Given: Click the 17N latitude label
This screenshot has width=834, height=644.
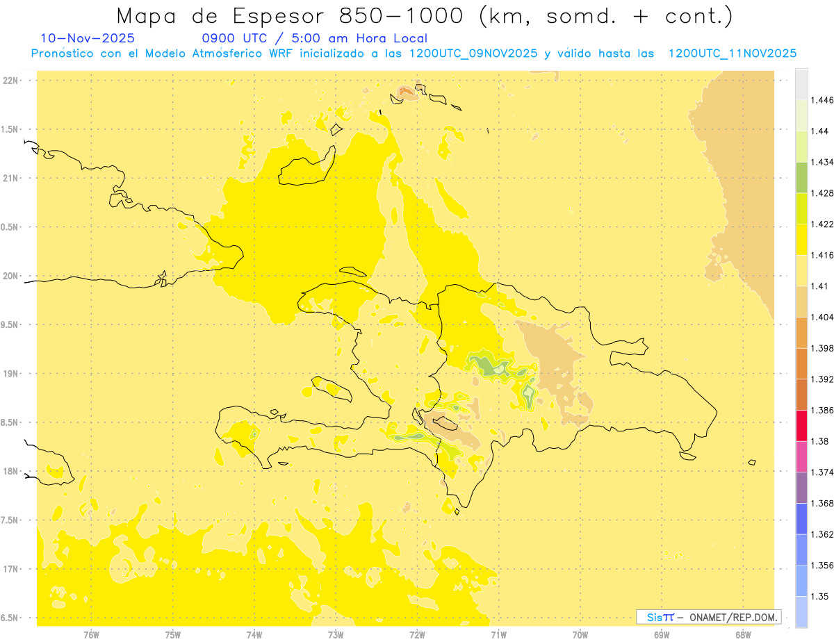Looking at the screenshot, I should pos(11,570).
